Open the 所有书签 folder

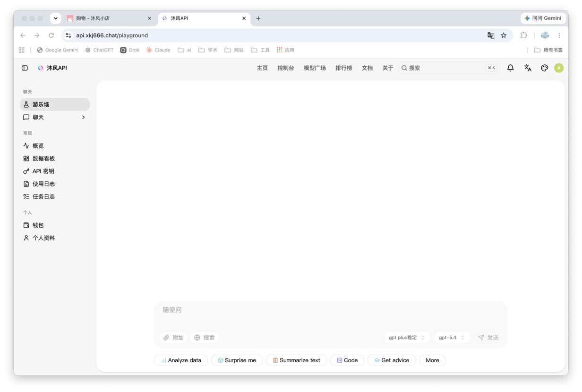point(548,50)
